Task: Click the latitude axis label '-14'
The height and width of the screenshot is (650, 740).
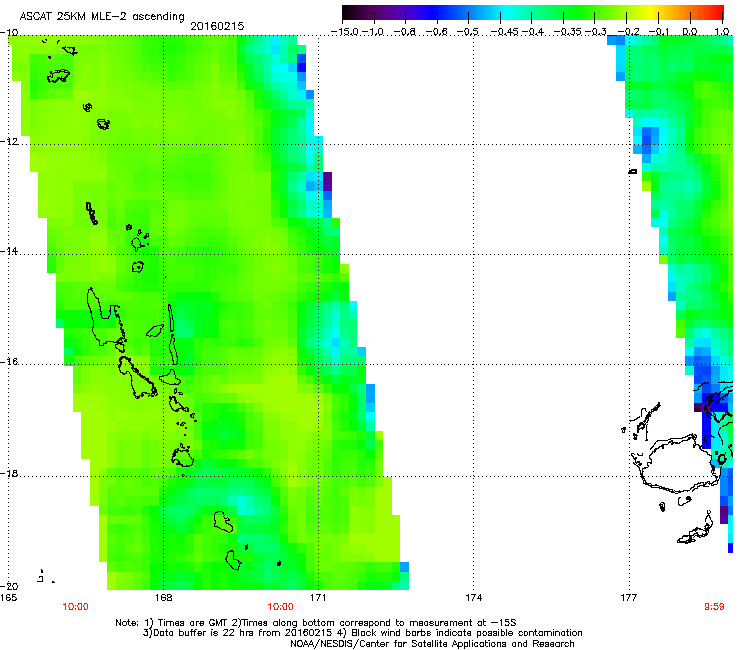Action: coord(9,252)
